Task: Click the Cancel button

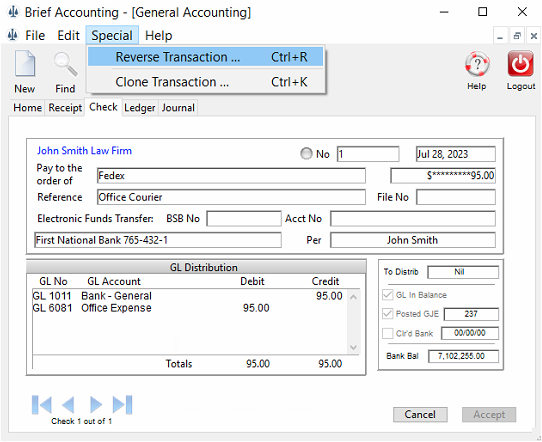Action: coord(420,414)
